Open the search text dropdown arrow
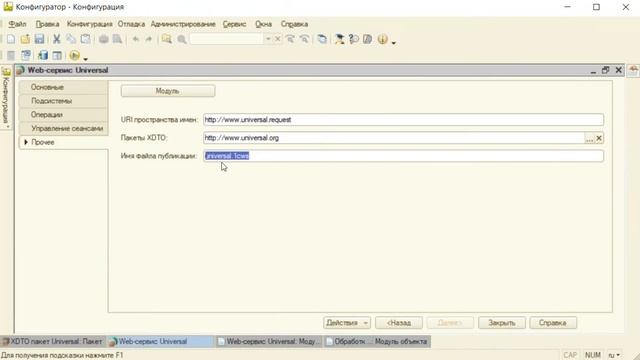The image size is (640, 360). (268, 39)
